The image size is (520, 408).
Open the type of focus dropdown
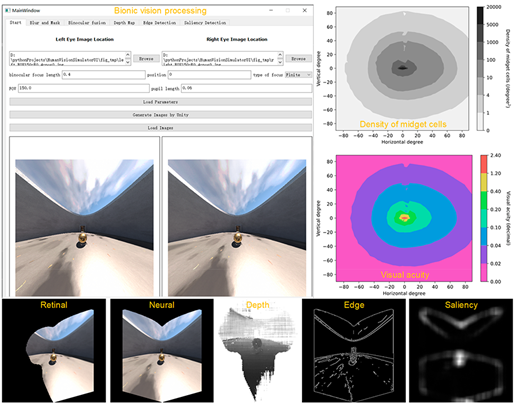[x=298, y=75]
